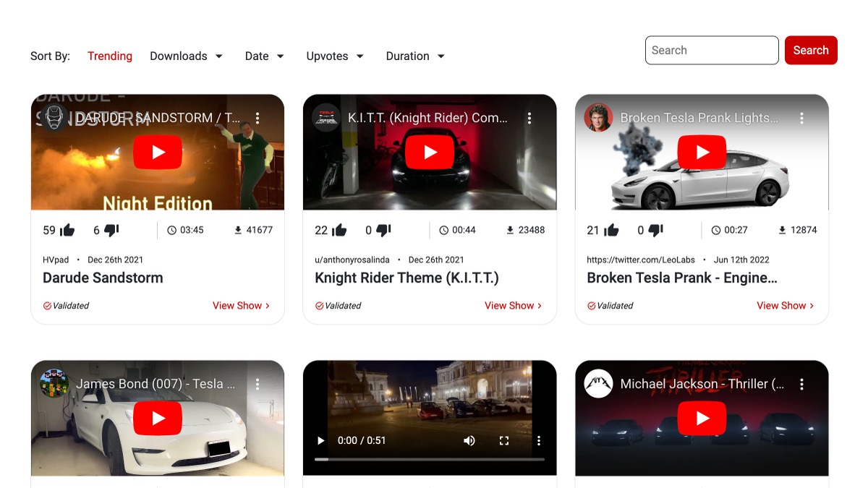Open more options on Darude Sandstorm video
The height and width of the screenshot is (488, 868).
point(258,118)
